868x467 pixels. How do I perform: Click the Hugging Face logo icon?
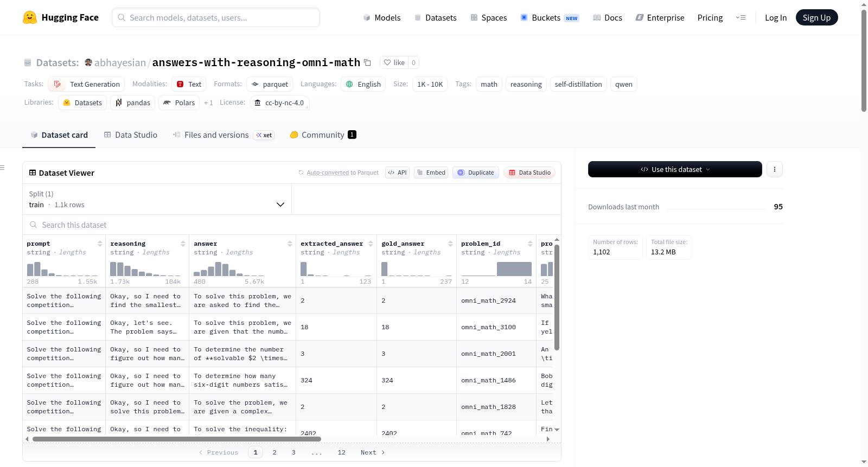[30, 17]
